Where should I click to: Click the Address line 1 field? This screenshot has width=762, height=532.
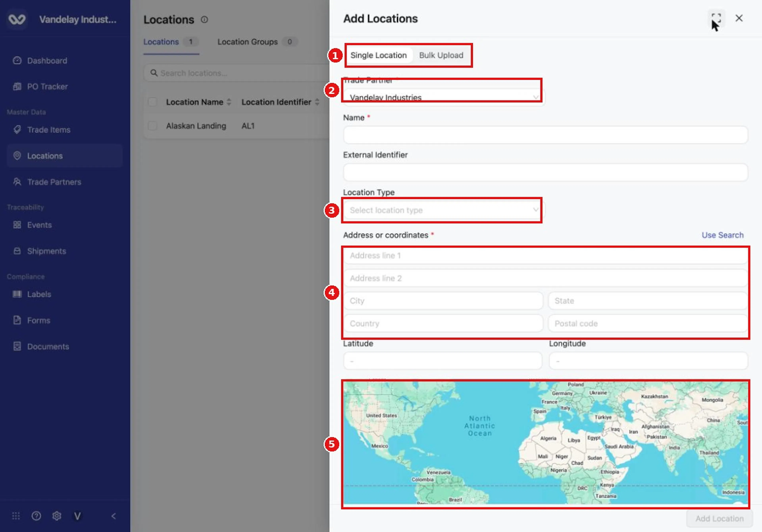(x=546, y=256)
